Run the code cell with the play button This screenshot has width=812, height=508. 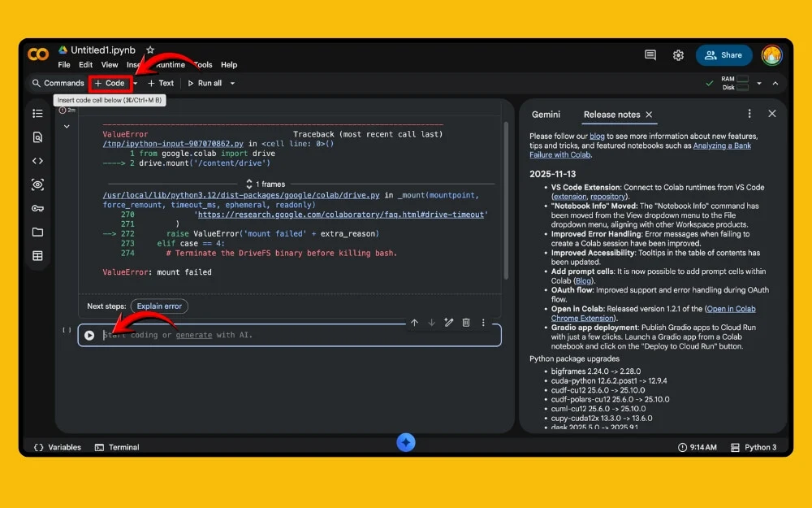click(x=89, y=334)
